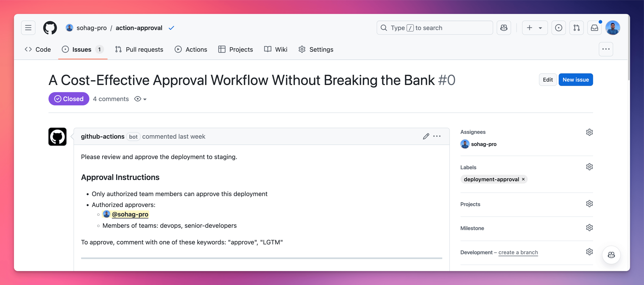Edit Labels via gear icon
This screenshot has width=644, height=285.
click(589, 167)
